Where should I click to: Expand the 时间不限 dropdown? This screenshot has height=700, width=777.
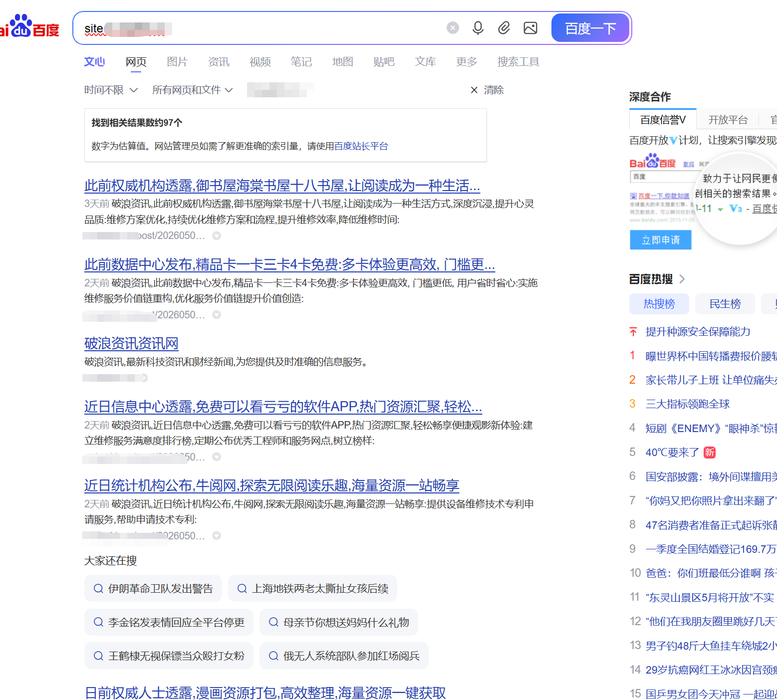111,90
